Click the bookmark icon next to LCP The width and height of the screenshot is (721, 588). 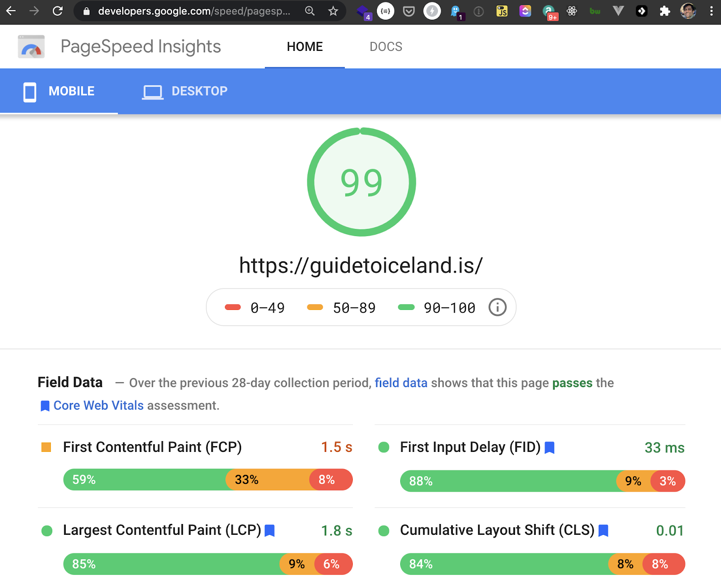point(269,530)
